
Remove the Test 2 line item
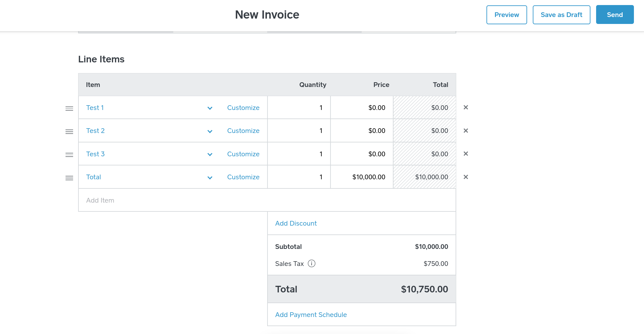pyautogui.click(x=466, y=130)
